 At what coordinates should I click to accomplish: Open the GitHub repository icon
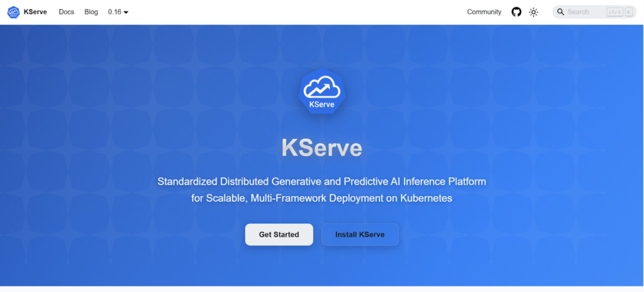516,12
